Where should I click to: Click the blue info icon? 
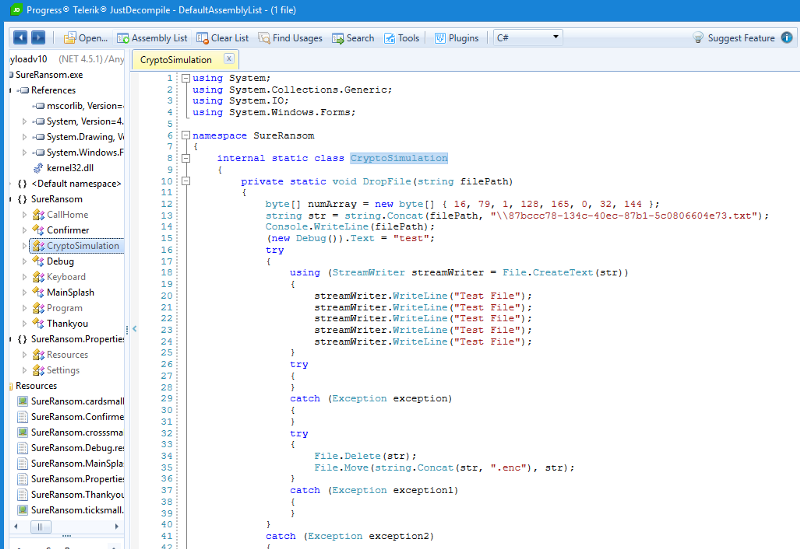pos(787,37)
